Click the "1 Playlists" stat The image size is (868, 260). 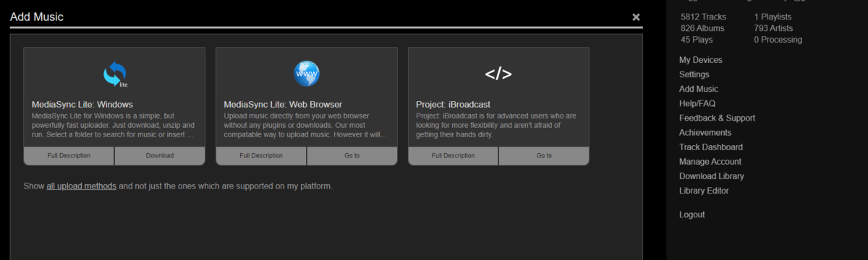coord(773,17)
